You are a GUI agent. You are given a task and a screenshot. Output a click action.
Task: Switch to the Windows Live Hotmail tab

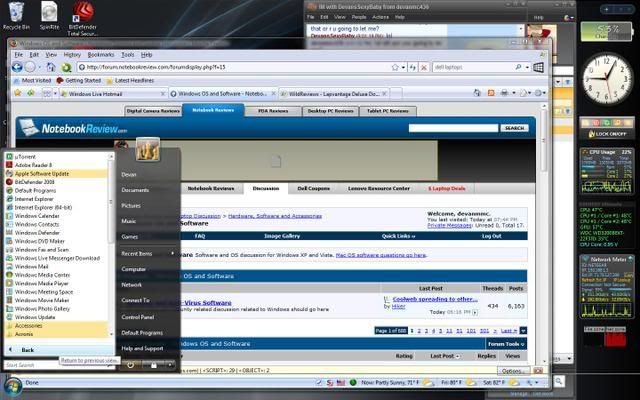(113, 94)
